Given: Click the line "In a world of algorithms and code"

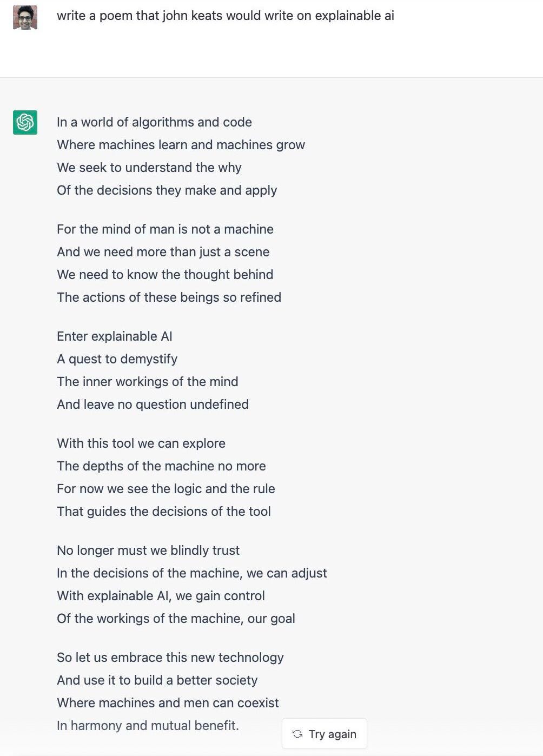Looking at the screenshot, I should [x=154, y=122].
